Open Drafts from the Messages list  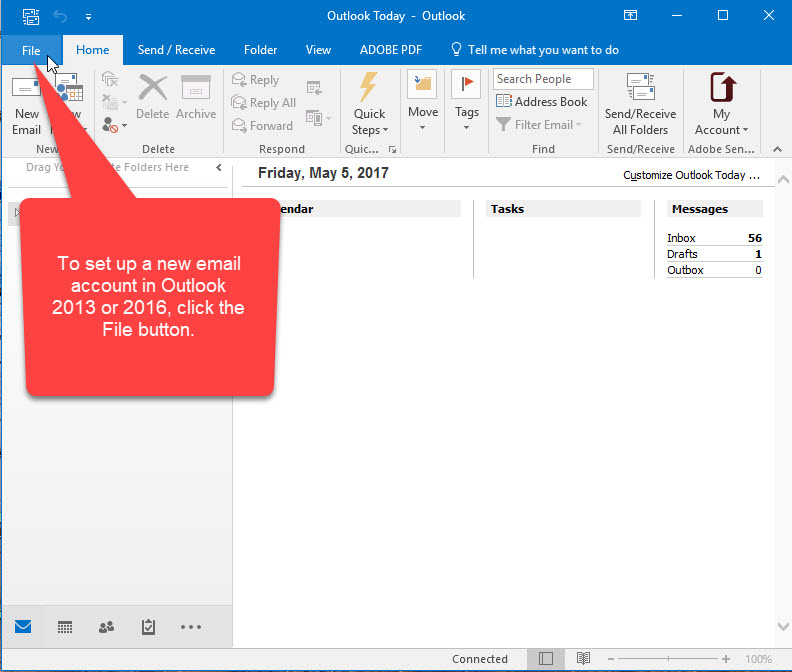[714, 254]
